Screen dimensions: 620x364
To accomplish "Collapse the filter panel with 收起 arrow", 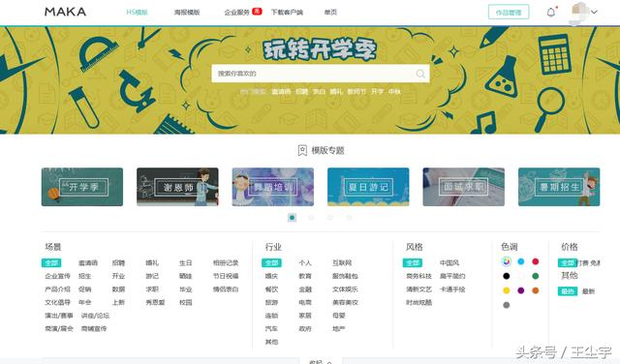I will coord(321,362).
